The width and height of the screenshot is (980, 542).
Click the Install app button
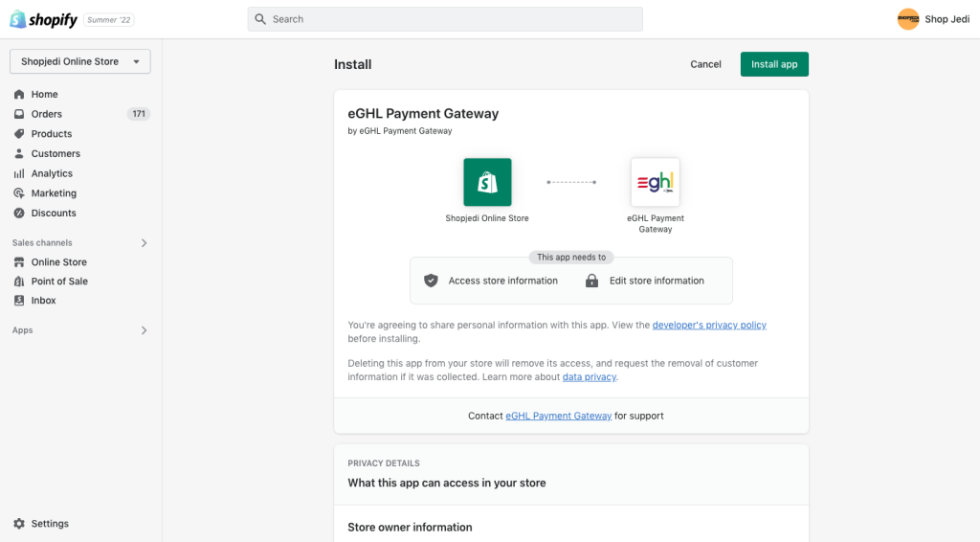(774, 64)
